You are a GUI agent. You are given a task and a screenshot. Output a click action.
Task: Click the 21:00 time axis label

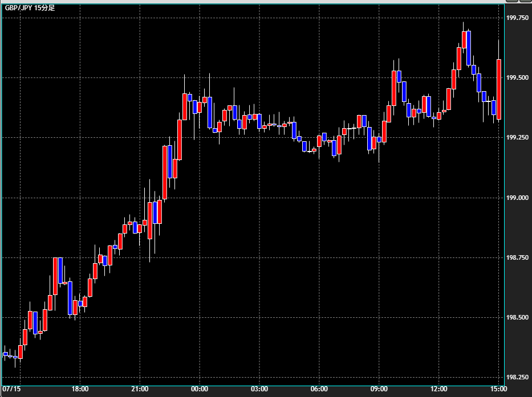tap(140, 389)
